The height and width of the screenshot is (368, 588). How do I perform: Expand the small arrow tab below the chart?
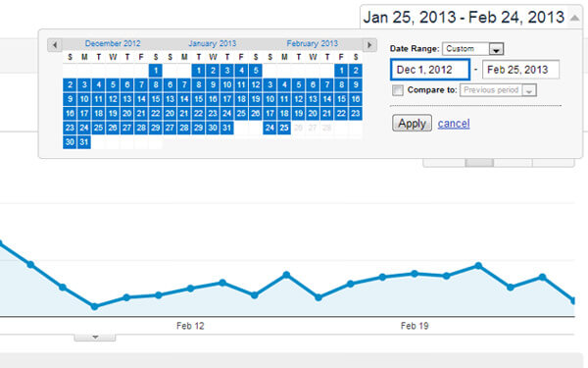(x=95, y=338)
